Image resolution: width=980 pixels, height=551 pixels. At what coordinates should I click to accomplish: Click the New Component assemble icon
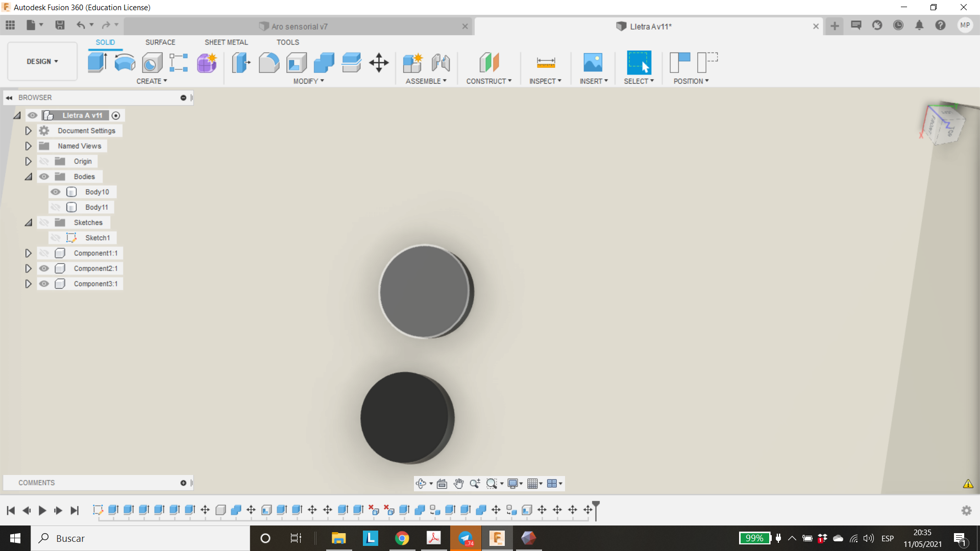pyautogui.click(x=412, y=63)
